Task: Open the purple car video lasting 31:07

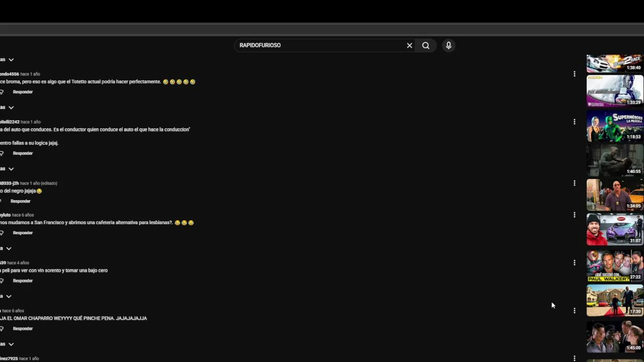Action: tap(615, 230)
